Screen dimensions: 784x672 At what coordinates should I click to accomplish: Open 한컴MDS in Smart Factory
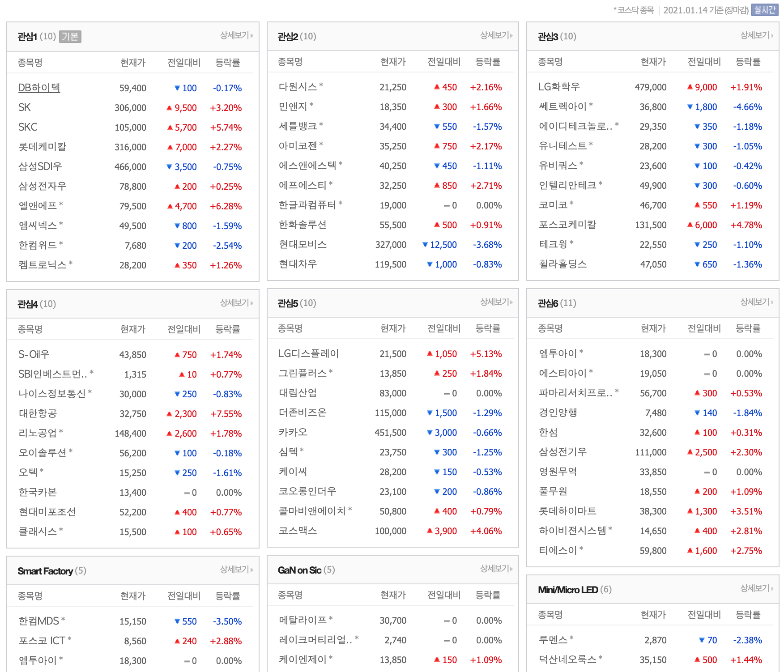[x=39, y=621]
